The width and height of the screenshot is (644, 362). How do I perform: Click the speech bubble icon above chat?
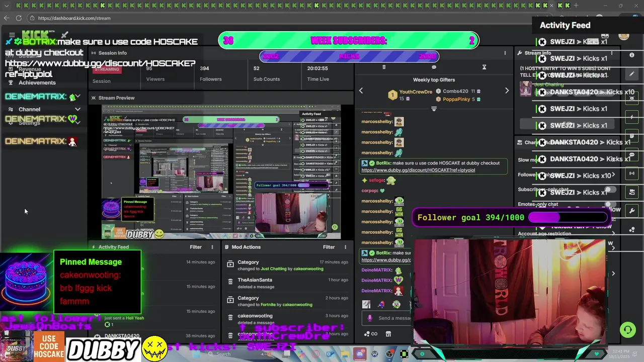[x=434, y=67]
